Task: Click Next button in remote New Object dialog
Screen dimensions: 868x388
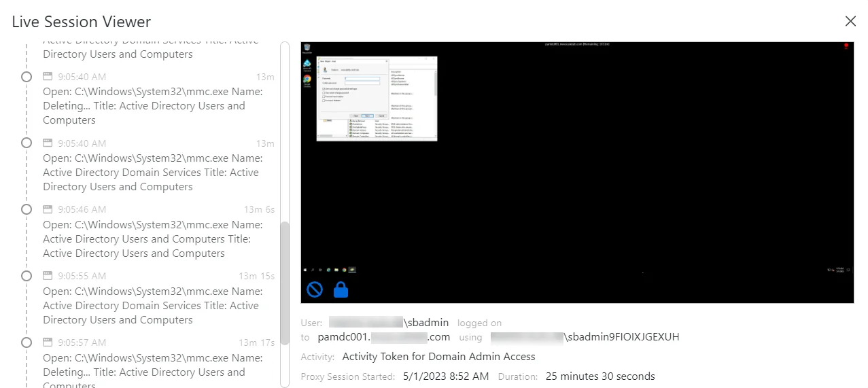Action: pos(367,116)
